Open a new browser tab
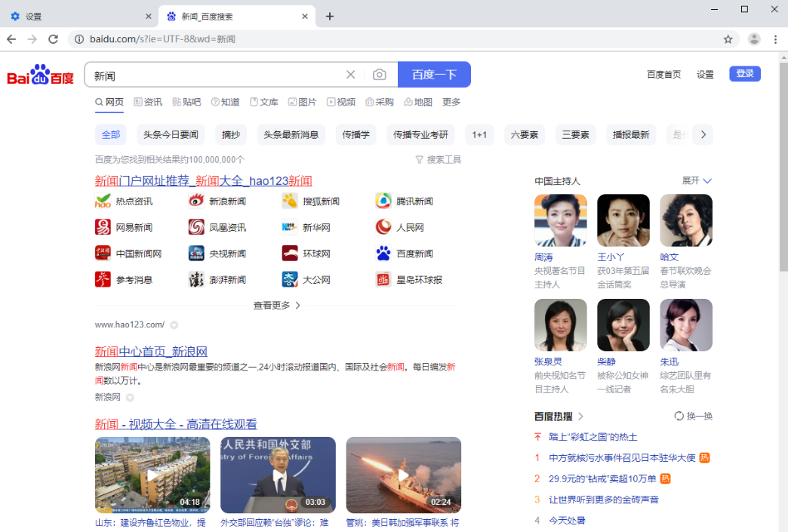The height and width of the screenshot is (532, 788). 330,17
